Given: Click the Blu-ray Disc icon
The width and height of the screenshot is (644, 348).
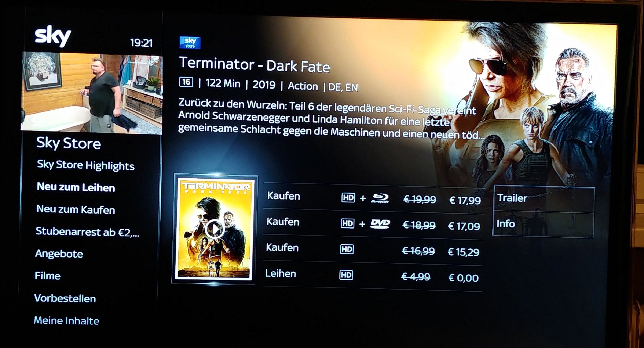Looking at the screenshot, I should tap(380, 198).
